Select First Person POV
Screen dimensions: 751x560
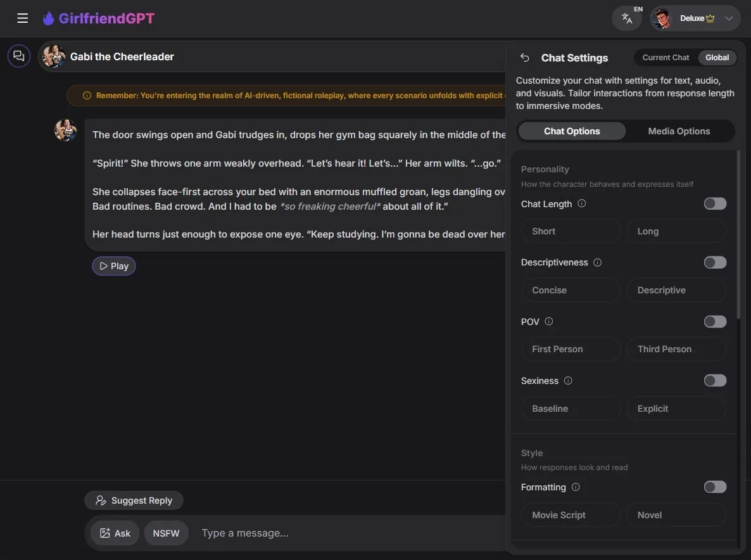571,349
